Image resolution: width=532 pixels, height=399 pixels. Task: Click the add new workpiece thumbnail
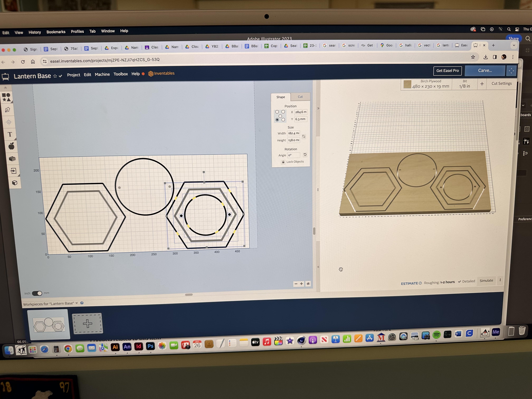coord(87,323)
